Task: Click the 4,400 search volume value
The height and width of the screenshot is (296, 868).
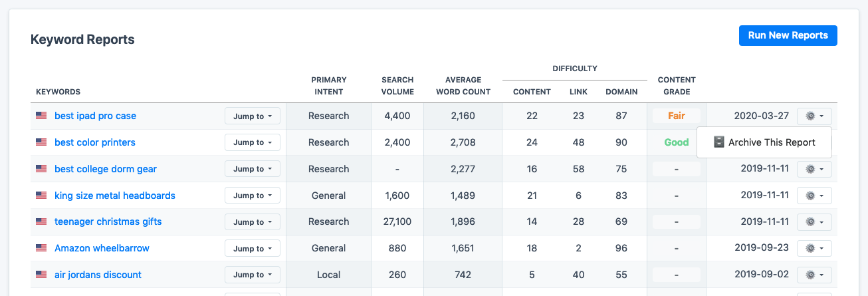Action: 397,116
